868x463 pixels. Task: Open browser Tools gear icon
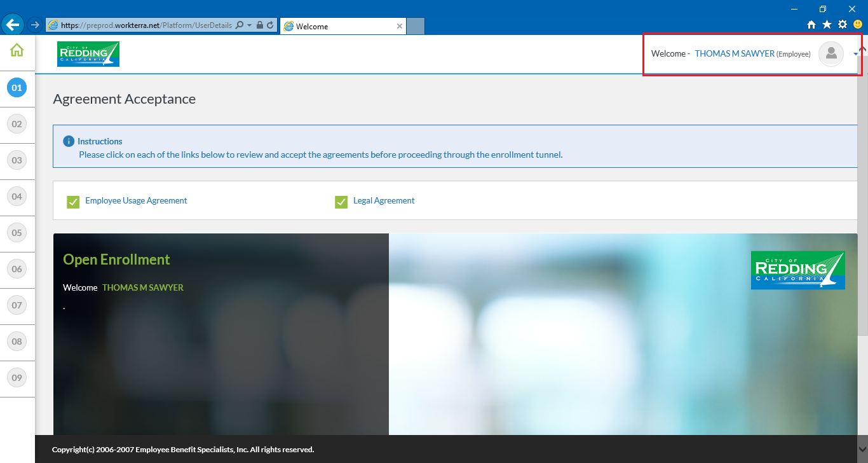click(843, 24)
